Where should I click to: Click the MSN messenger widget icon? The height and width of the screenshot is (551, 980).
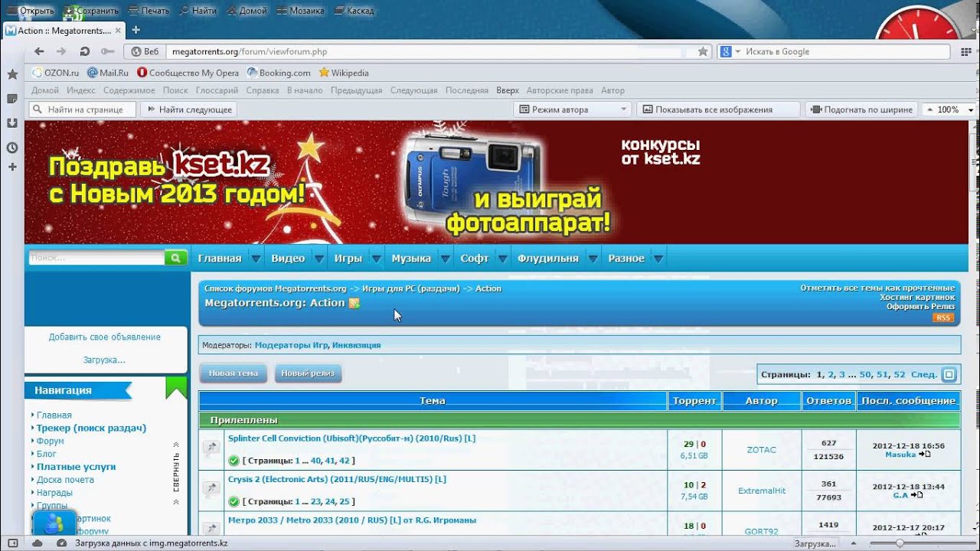click(x=54, y=524)
